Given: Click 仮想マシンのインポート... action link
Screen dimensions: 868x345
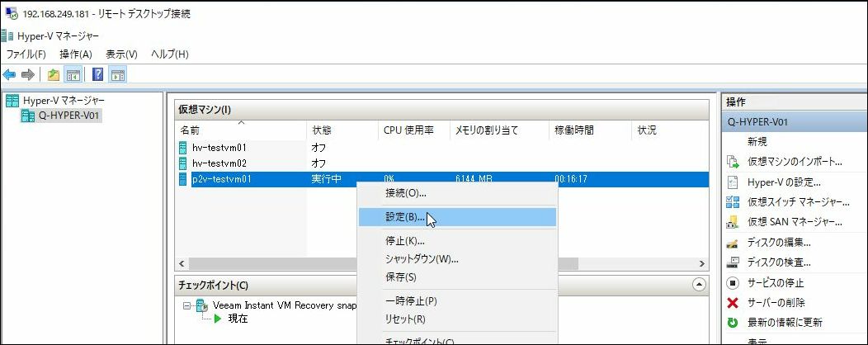Looking at the screenshot, I should pyautogui.click(x=794, y=162).
